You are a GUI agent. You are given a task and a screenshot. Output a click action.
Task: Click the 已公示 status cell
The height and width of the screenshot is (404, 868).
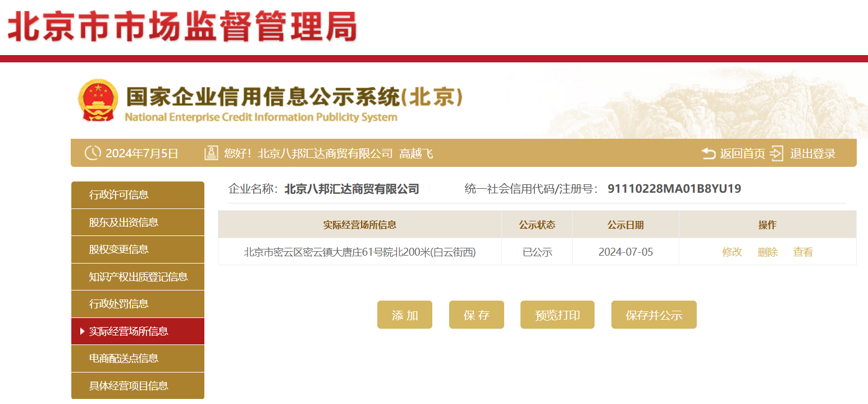[x=537, y=252]
